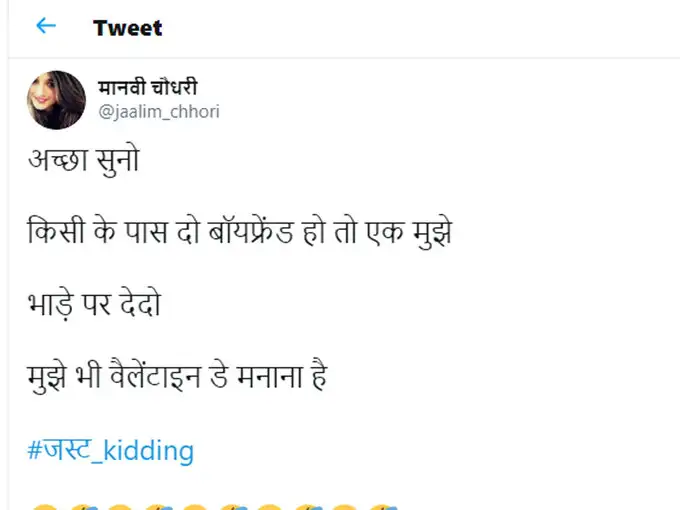
Task: Click the second-to-last emoji in the row
Action: (343, 505)
